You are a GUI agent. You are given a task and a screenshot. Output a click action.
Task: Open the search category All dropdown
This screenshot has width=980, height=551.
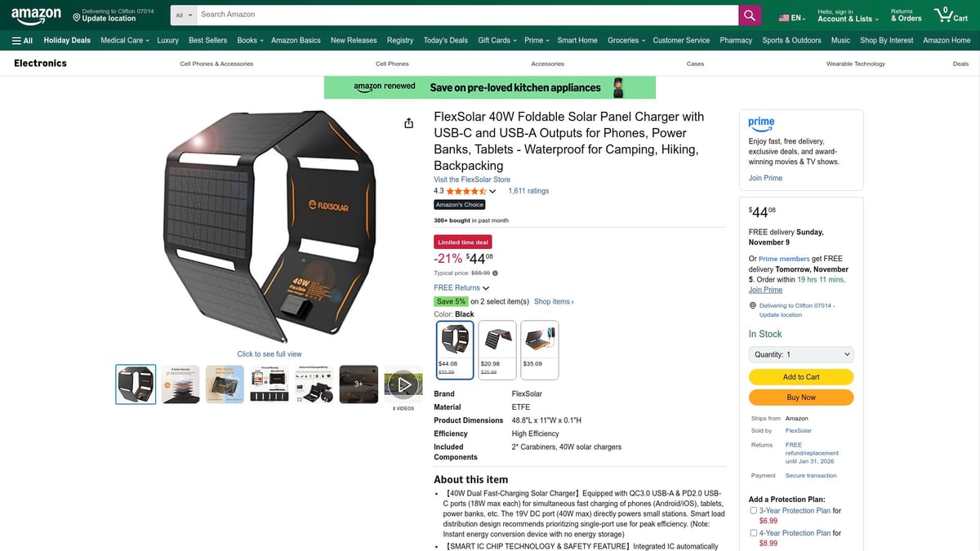(184, 15)
